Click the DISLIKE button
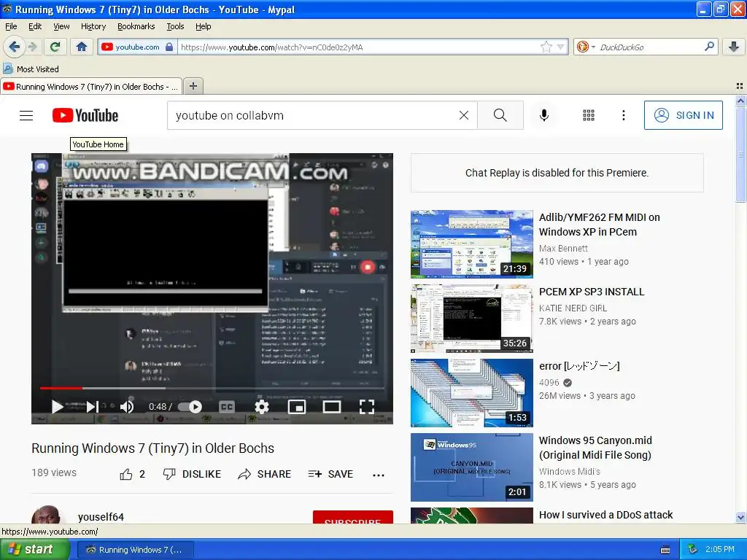747x560 pixels. point(192,474)
